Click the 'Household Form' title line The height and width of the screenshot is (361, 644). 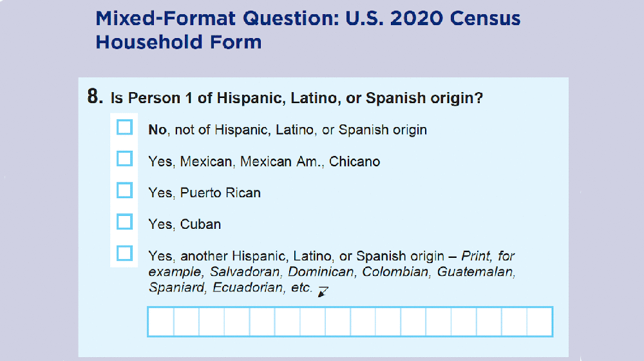click(178, 42)
